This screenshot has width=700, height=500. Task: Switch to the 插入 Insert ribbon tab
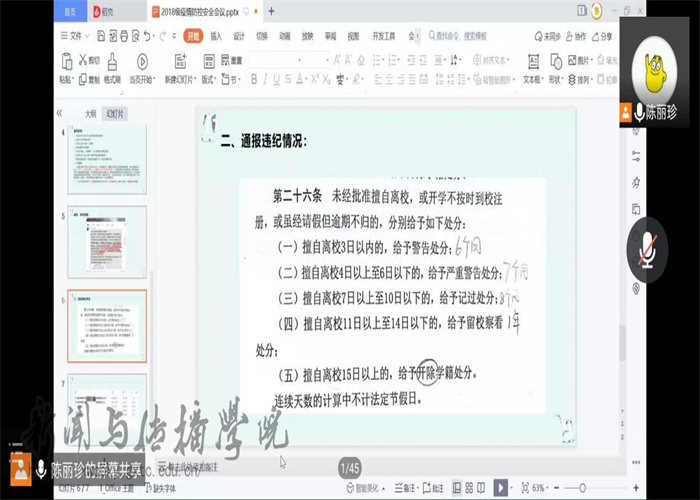coord(216,36)
